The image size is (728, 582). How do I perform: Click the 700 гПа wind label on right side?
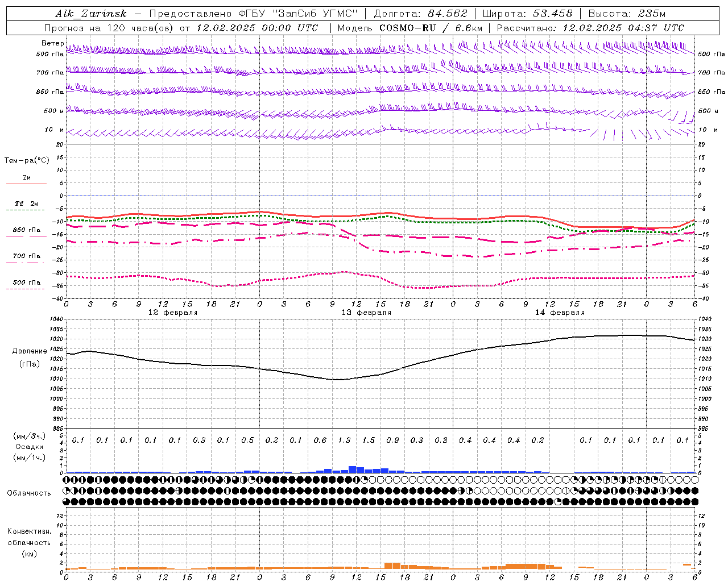click(712, 73)
